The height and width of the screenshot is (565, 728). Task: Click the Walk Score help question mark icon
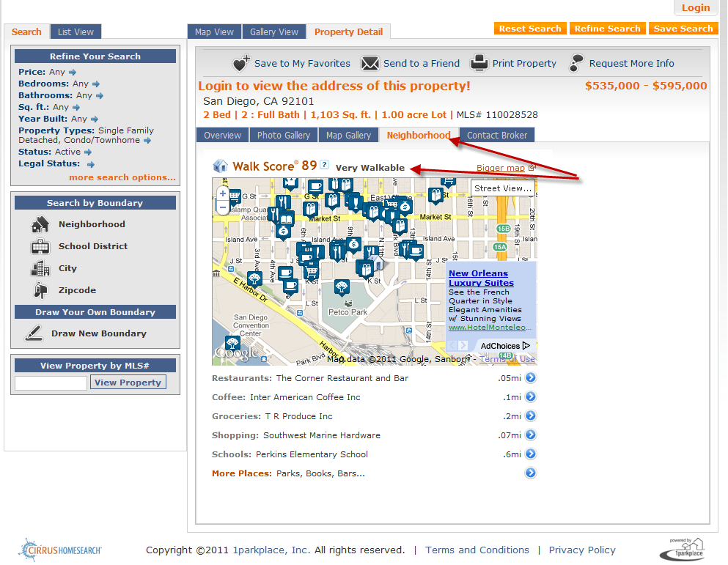(x=324, y=165)
